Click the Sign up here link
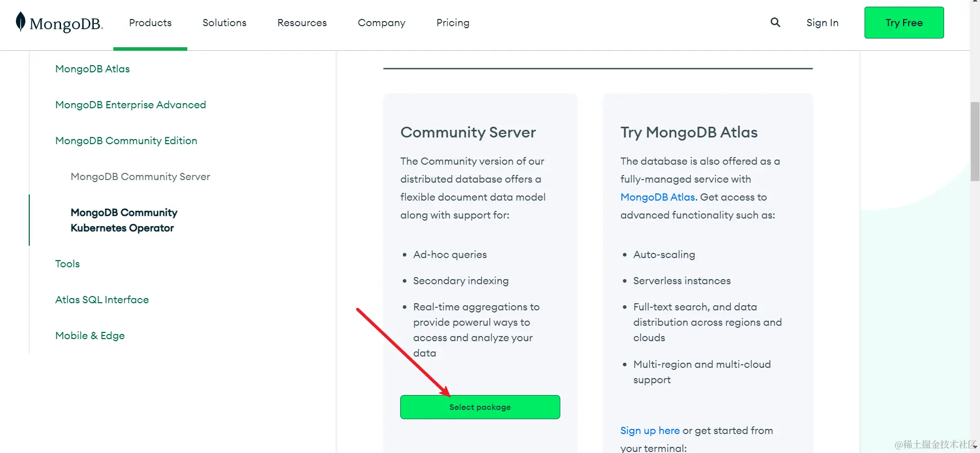Screen dimensions: 980x453 coord(650,430)
